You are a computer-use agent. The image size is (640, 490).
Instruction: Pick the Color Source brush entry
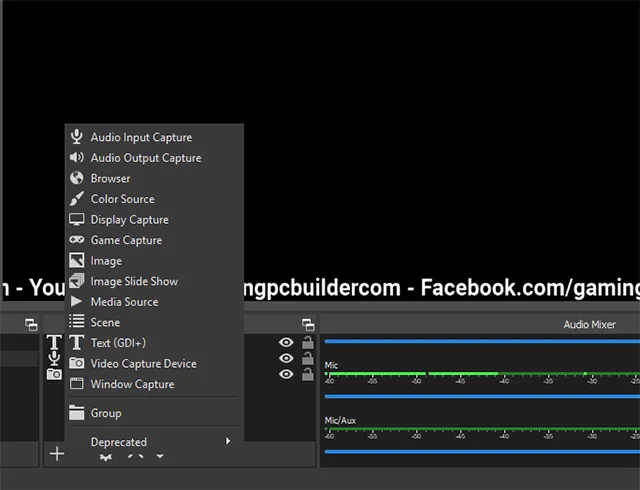click(154, 199)
